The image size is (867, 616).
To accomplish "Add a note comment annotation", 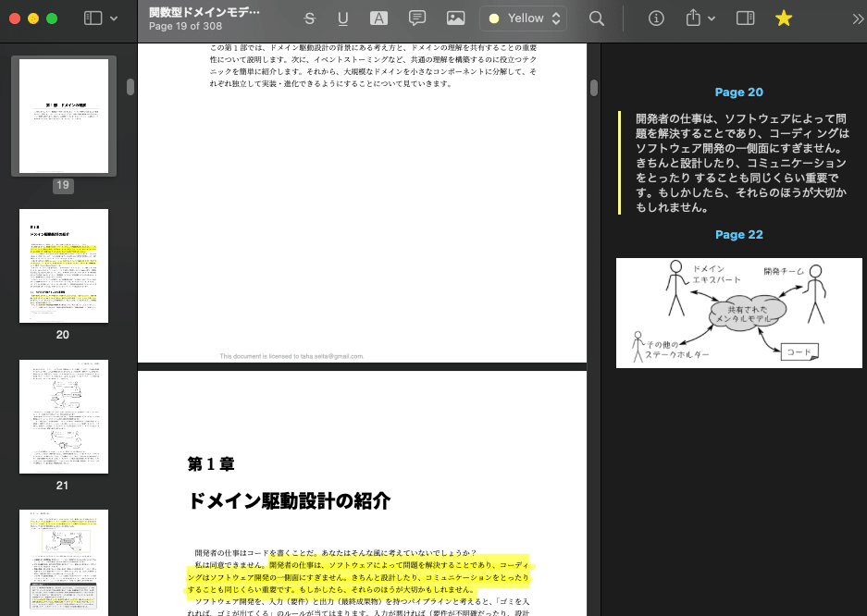I will [417, 18].
